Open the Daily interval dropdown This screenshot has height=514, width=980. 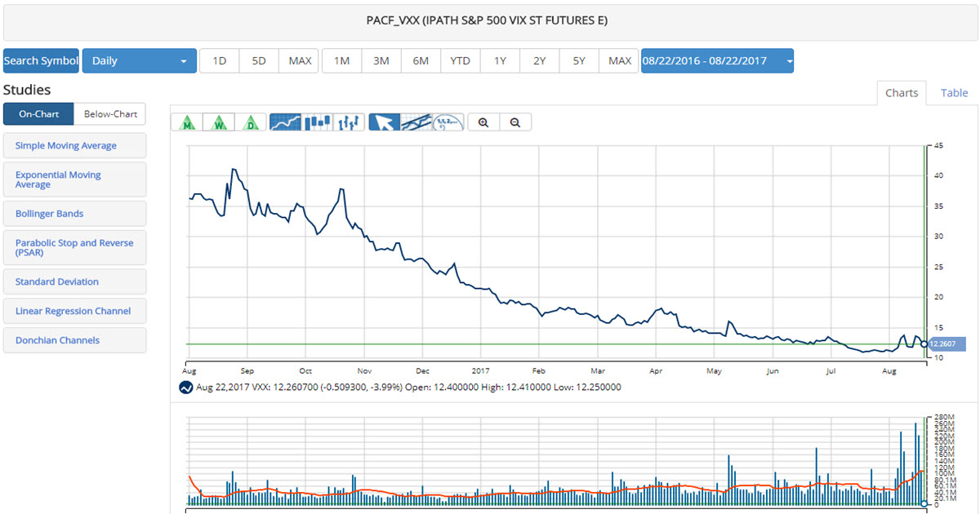[x=139, y=61]
